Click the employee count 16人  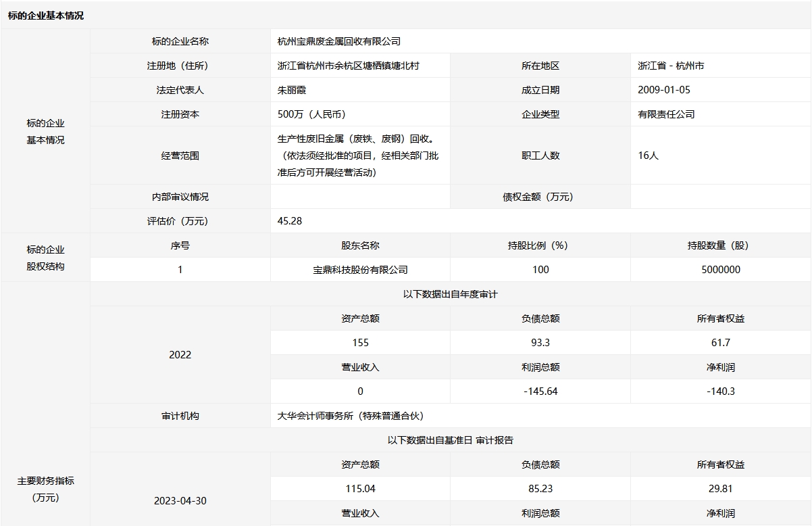click(x=648, y=156)
